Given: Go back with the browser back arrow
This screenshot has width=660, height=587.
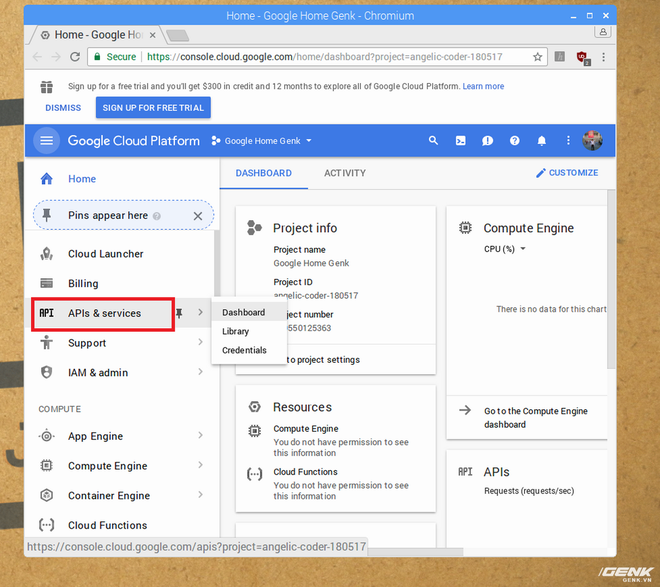Looking at the screenshot, I should 37,57.
